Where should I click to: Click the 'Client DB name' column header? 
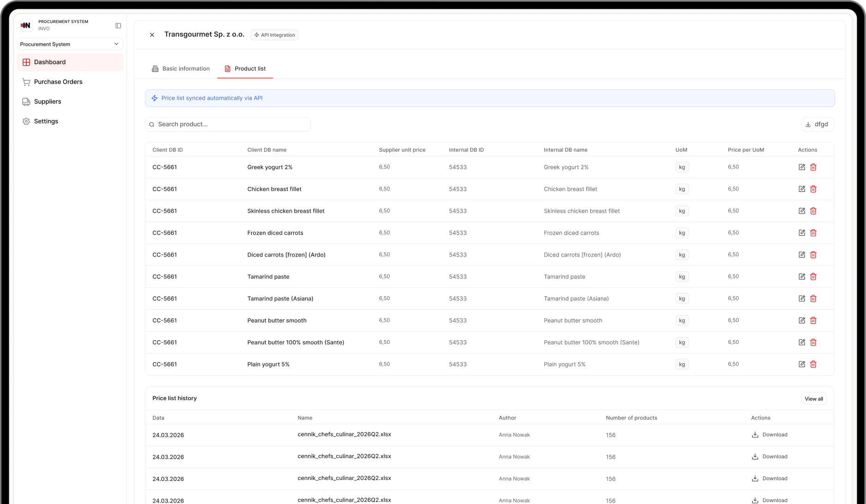coord(267,150)
